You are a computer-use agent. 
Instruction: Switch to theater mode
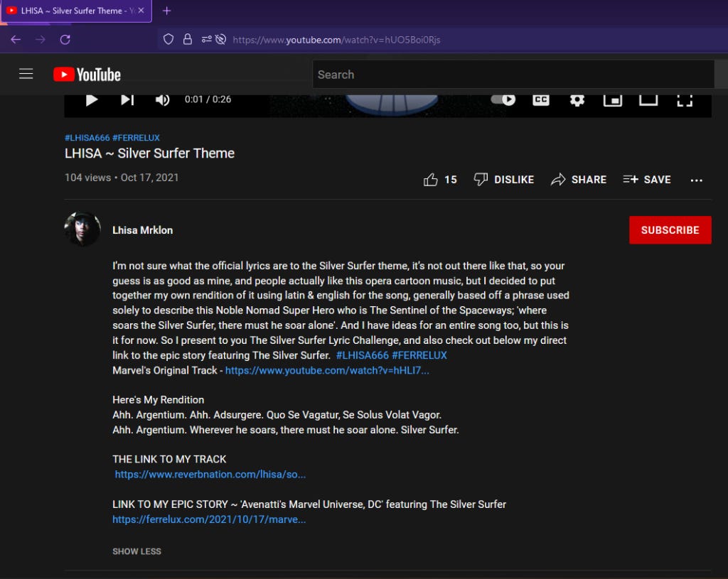click(x=648, y=99)
